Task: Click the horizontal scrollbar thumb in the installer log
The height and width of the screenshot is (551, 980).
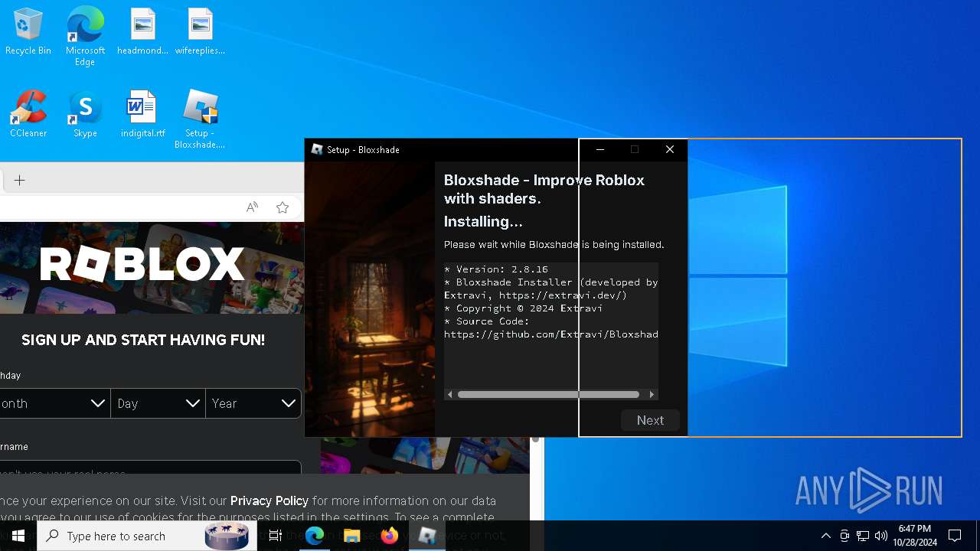Action: (x=548, y=395)
